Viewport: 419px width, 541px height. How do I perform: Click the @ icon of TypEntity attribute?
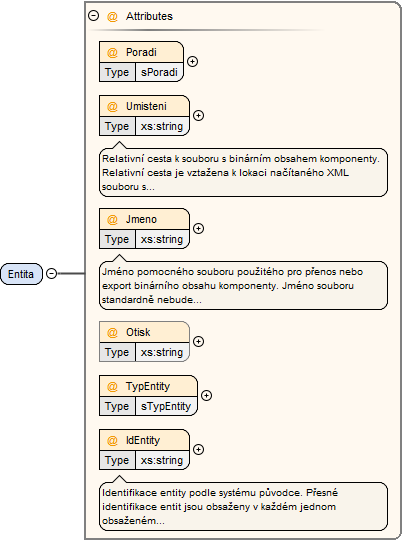click(113, 386)
